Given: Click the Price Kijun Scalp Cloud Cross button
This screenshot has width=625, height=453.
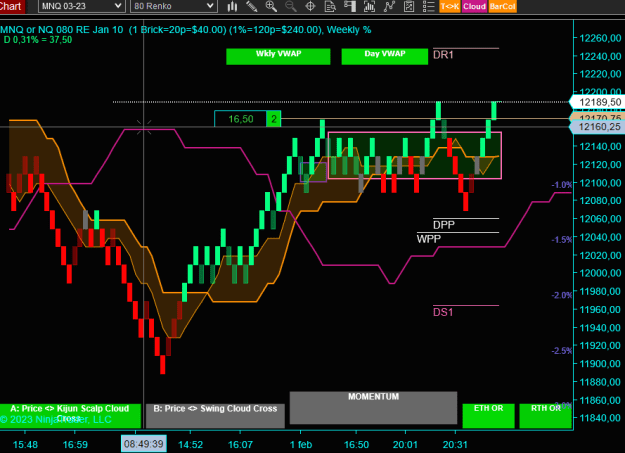Looking at the screenshot, I should [x=70, y=416].
